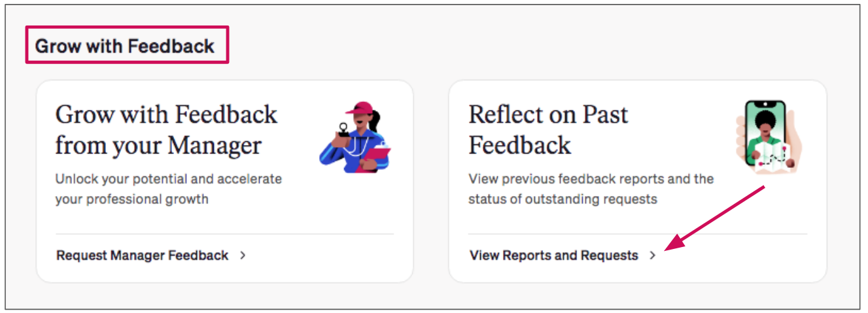Click chevron beside View Reports and Requests

point(652,255)
